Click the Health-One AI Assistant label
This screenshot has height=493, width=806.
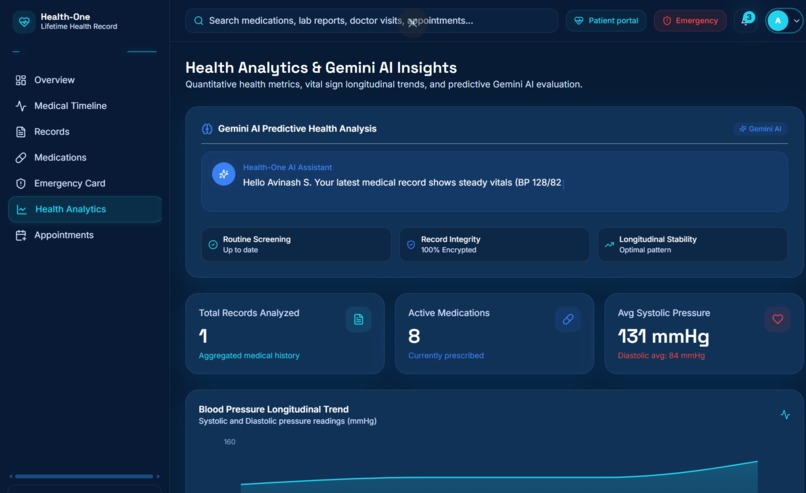pyautogui.click(x=287, y=168)
